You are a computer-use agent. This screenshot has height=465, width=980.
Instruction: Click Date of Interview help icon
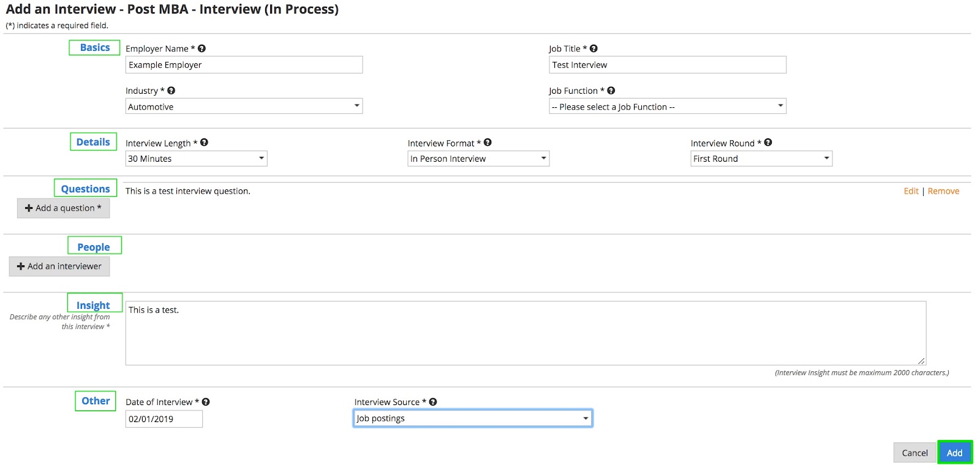[206, 402]
